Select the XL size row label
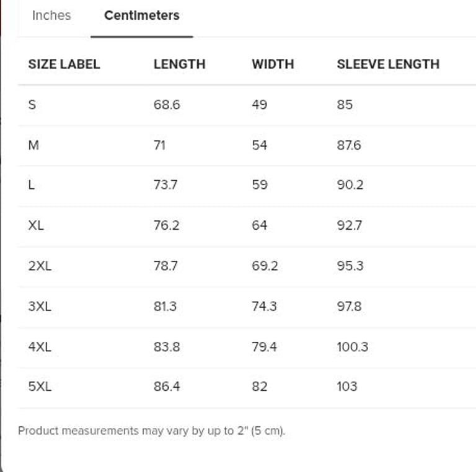The image size is (476, 472). click(36, 225)
